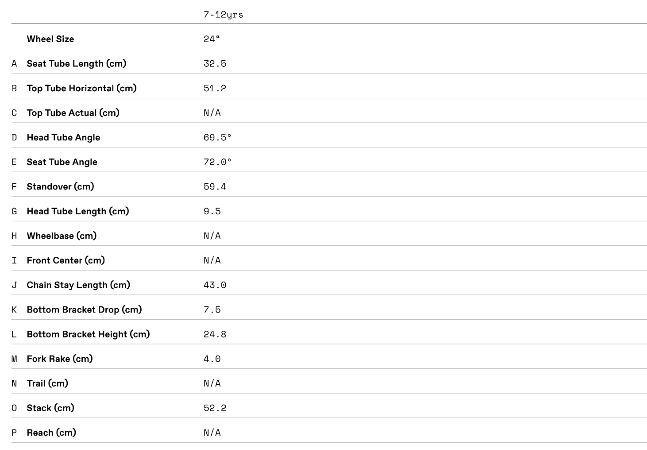Click the Wheelbase (cm) label
The height and width of the screenshot is (450, 647).
click(61, 236)
